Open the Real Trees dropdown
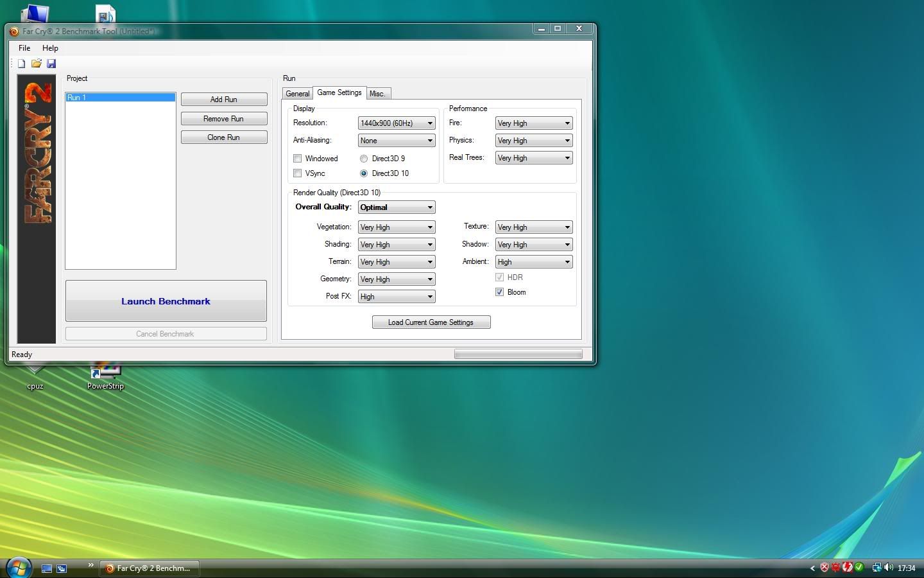This screenshot has width=924, height=578. [534, 158]
